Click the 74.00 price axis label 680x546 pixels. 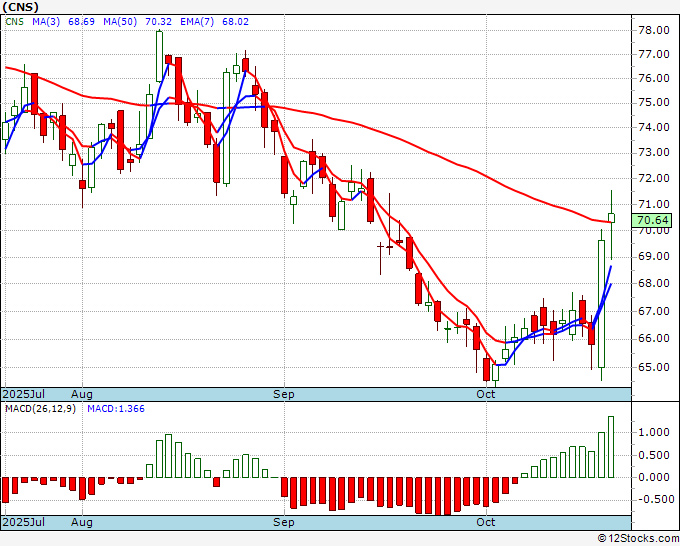coord(654,128)
